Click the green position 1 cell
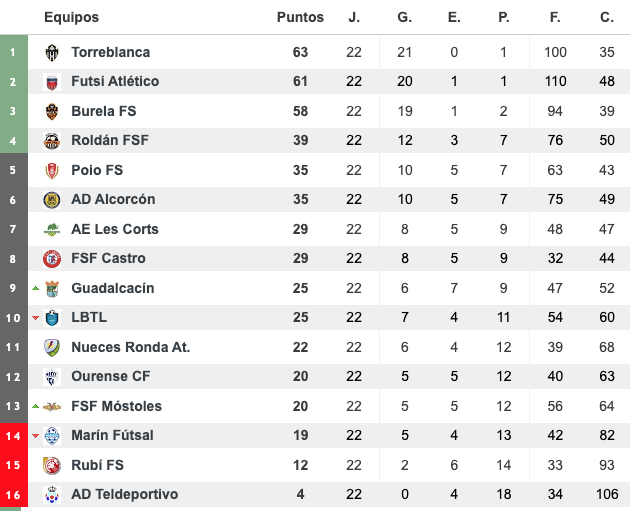 (x=13, y=52)
